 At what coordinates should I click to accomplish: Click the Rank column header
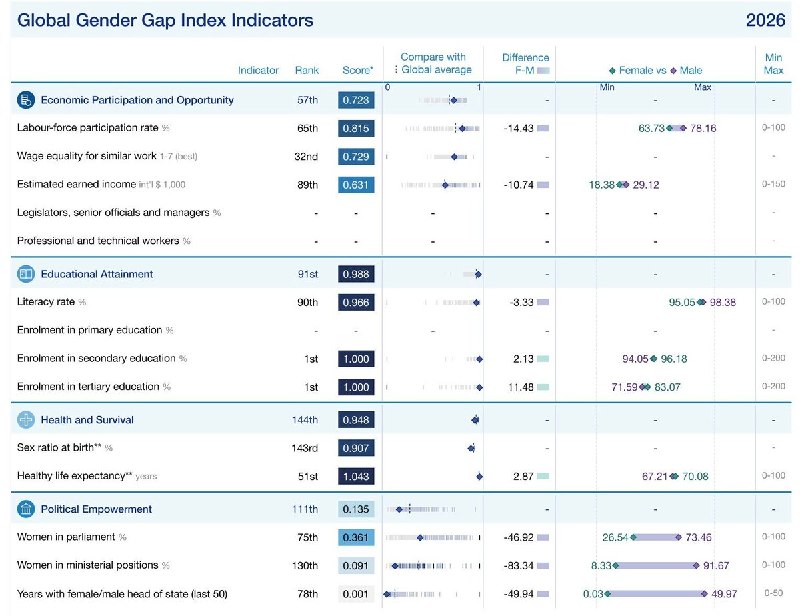coord(307,70)
